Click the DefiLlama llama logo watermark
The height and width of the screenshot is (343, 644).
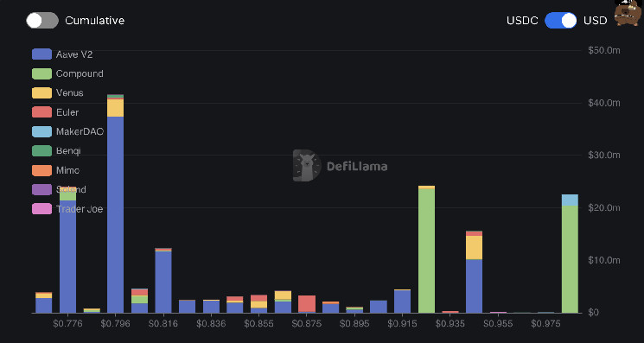pyautogui.click(x=307, y=165)
